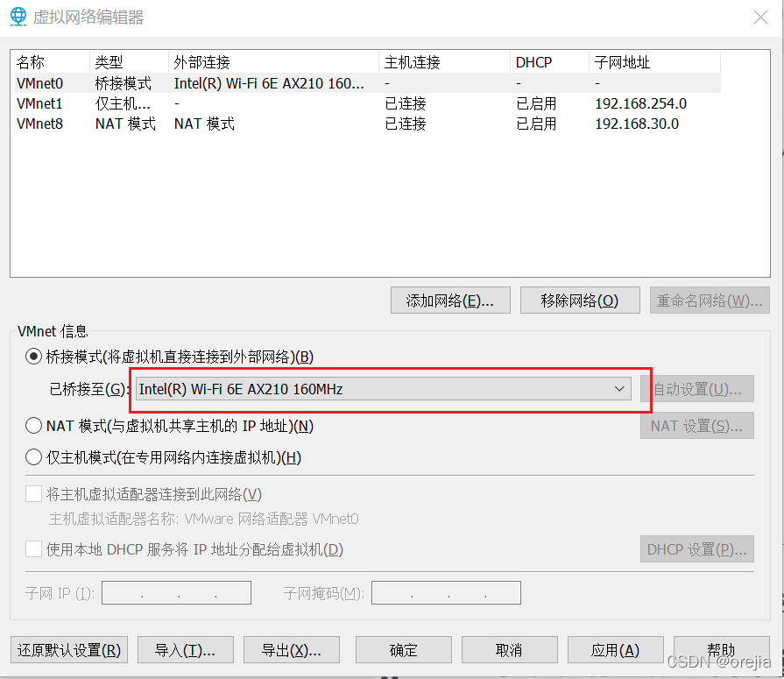Close the Virtual Network Editor dialog
The height and width of the screenshot is (679, 784).
pos(760,17)
